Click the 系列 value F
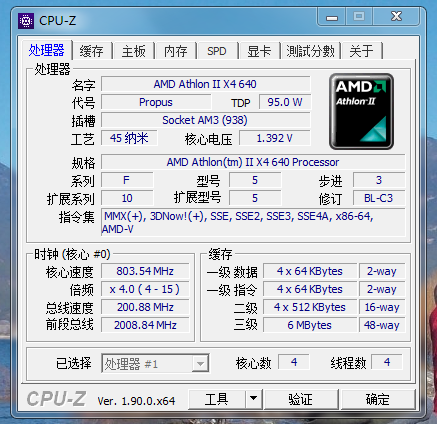The height and width of the screenshot is (424, 437). coord(127,180)
